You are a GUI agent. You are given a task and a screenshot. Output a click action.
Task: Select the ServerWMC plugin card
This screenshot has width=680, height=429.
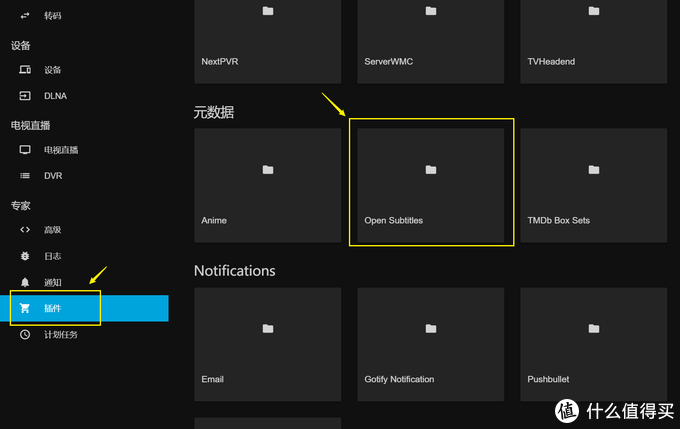pos(431,35)
